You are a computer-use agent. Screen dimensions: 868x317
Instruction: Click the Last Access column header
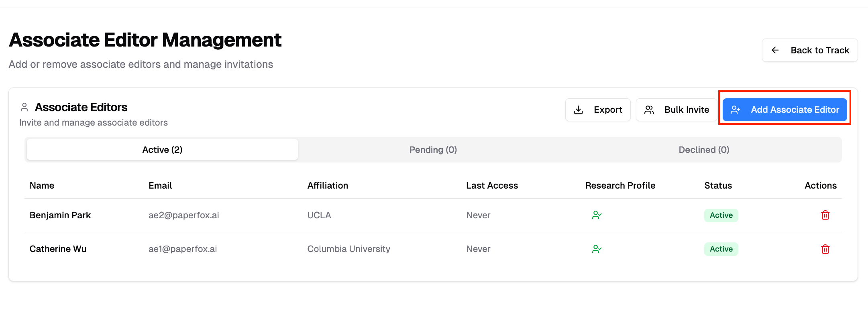[492, 185]
